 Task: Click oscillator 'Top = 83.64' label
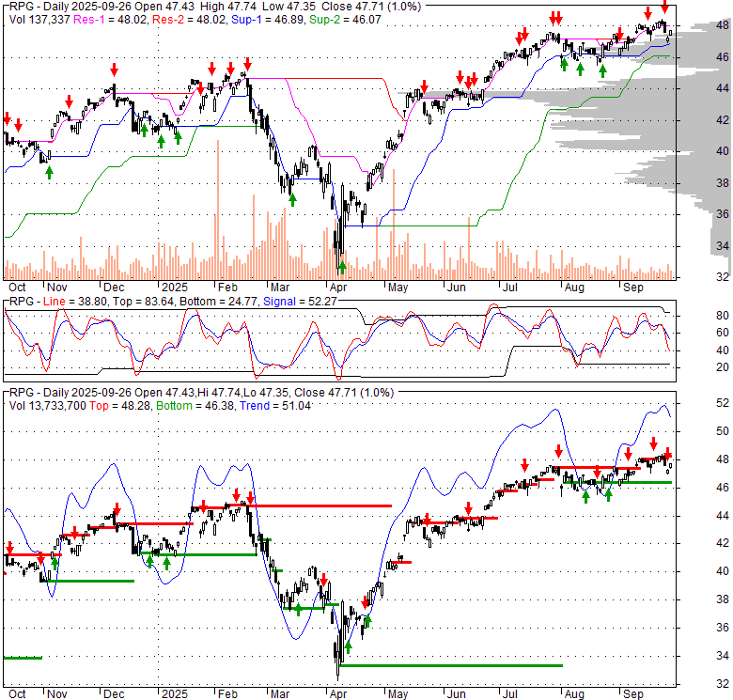[143, 302]
